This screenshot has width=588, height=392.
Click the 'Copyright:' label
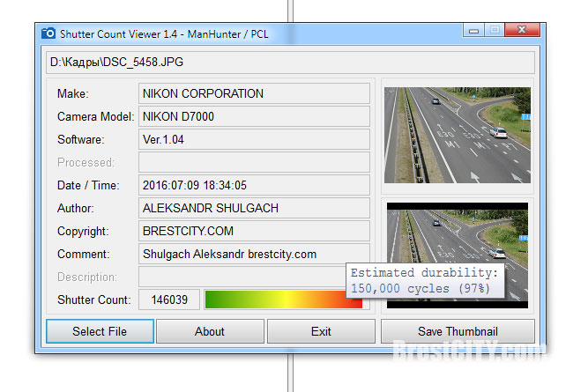point(83,231)
